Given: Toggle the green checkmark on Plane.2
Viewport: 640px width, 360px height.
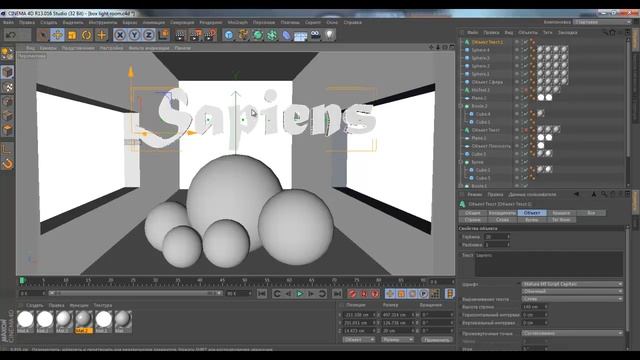Looking at the screenshot, I should (525, 98).
